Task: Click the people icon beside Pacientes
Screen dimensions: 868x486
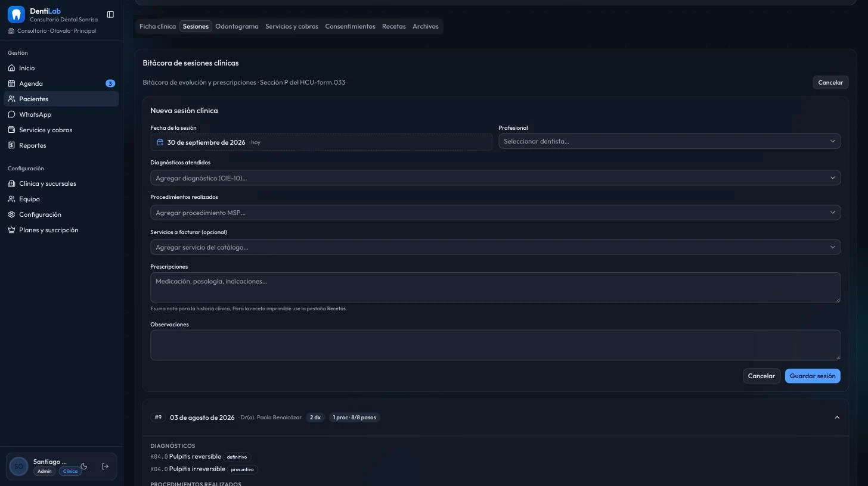Action: (11, 99)
